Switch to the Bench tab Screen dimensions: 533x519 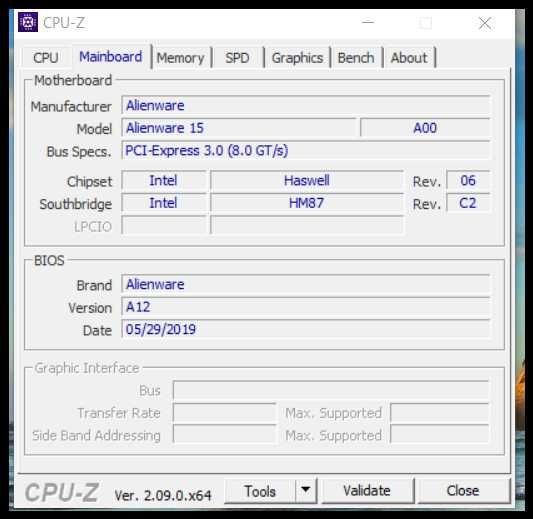[x=356, y=58]
